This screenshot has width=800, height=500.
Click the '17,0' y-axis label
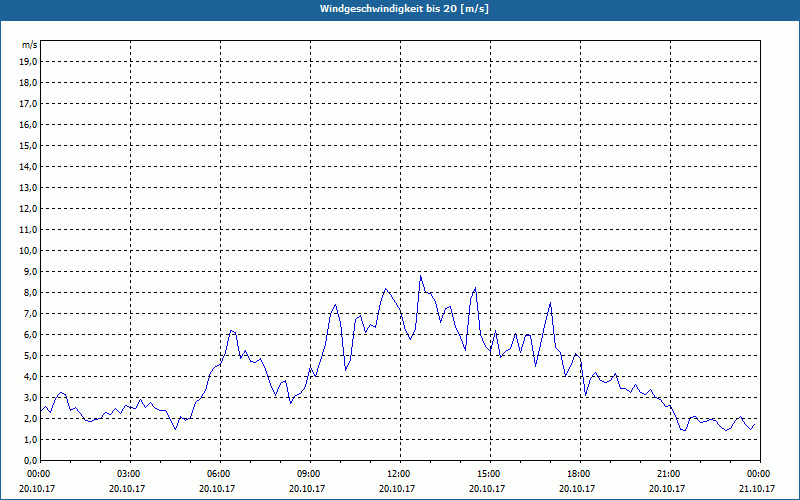(x=28, y=104)
